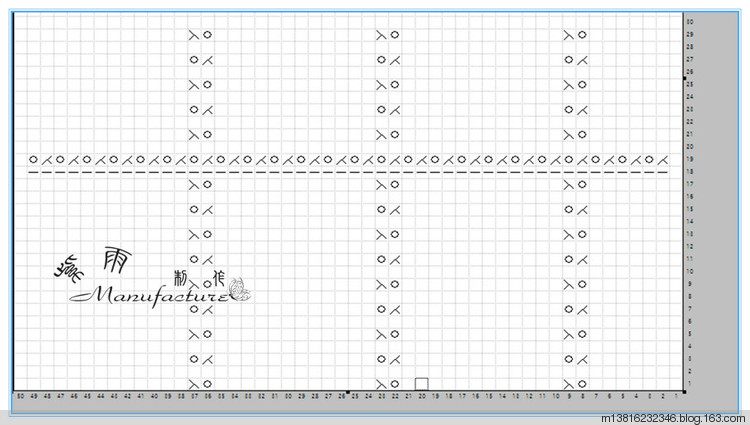Click row number 19 in the right ruler
Screen dimensions: 750x425
click(x=690, y=159)
